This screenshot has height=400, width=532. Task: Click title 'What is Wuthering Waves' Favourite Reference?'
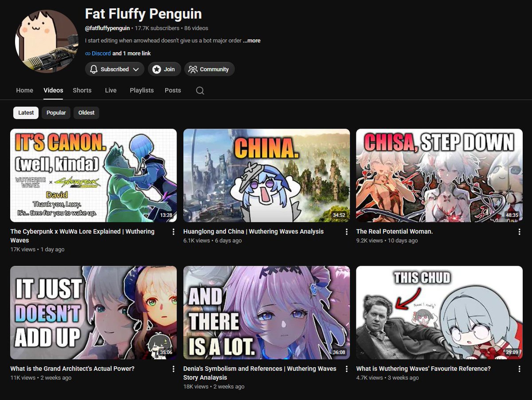tap(423, 369)
